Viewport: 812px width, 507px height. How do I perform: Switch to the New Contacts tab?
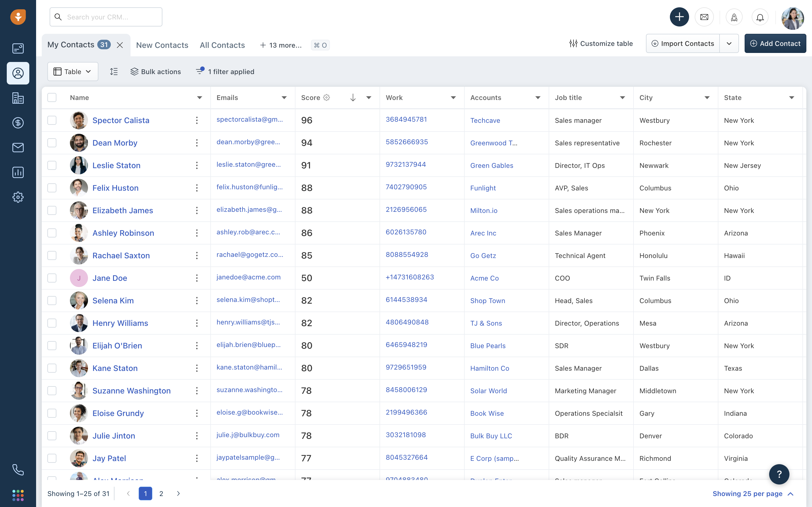click(162, 45)
